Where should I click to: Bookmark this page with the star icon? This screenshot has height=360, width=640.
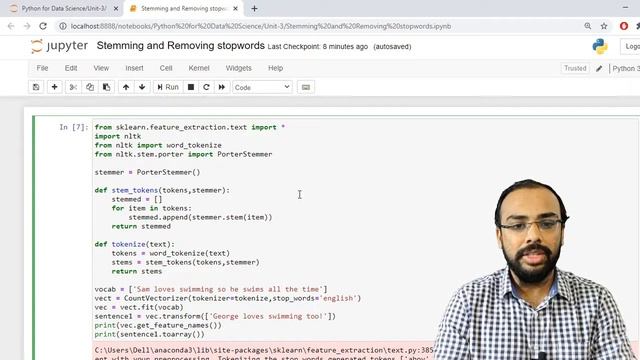pyautogui.click(x=604, y=26)
